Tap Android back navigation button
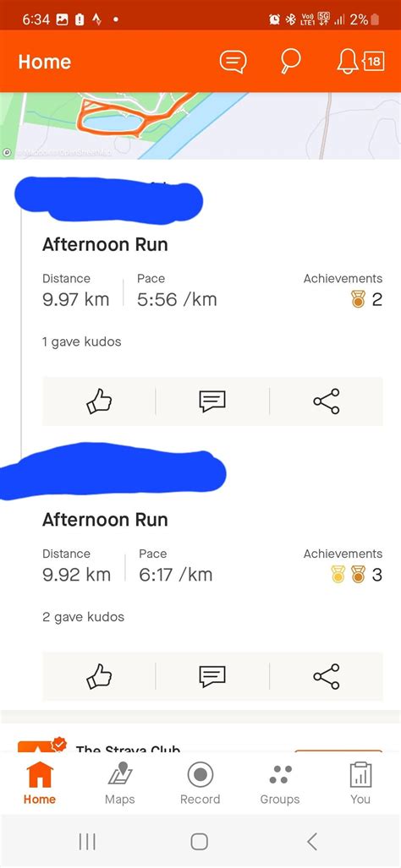This screenshot has height=868, width=401. [x=312, y=842]
